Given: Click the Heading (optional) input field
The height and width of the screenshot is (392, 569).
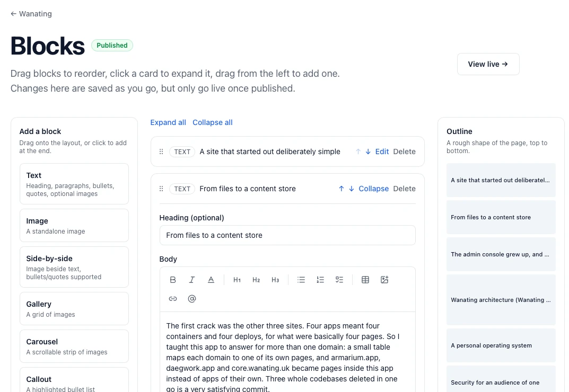Looking at the screenshot, I should (x=287, y=235).
